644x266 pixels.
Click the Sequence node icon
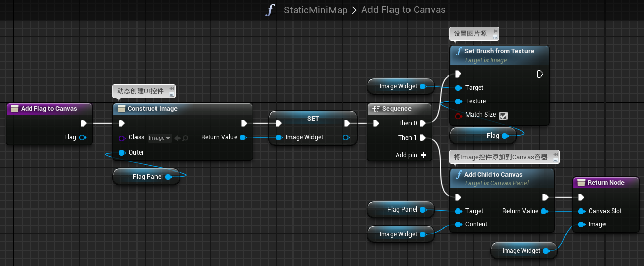coord(376,109)
